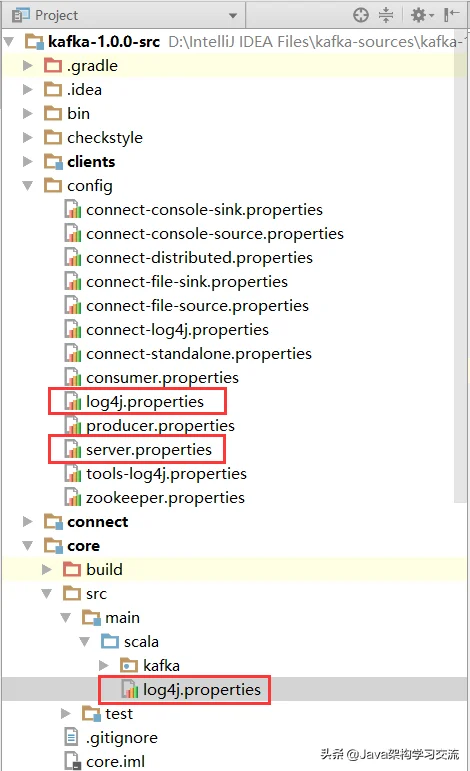
Task: Collapse the config folder
Action: [x=28, y=185]
